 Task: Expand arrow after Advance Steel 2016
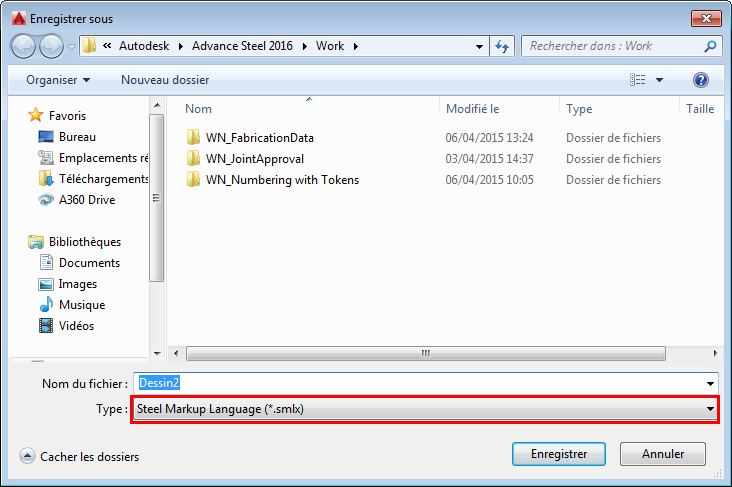(305, 46)
